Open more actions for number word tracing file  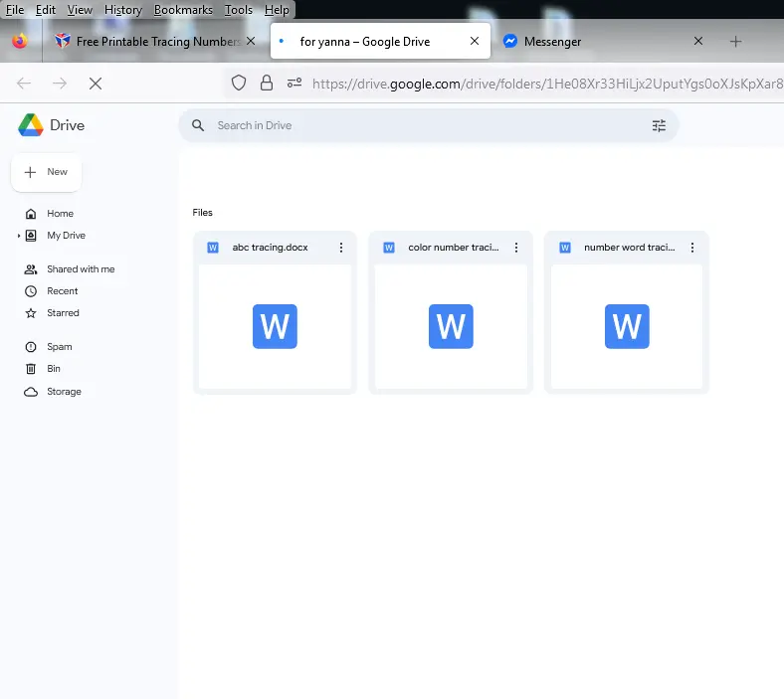[x=692, y=248]
